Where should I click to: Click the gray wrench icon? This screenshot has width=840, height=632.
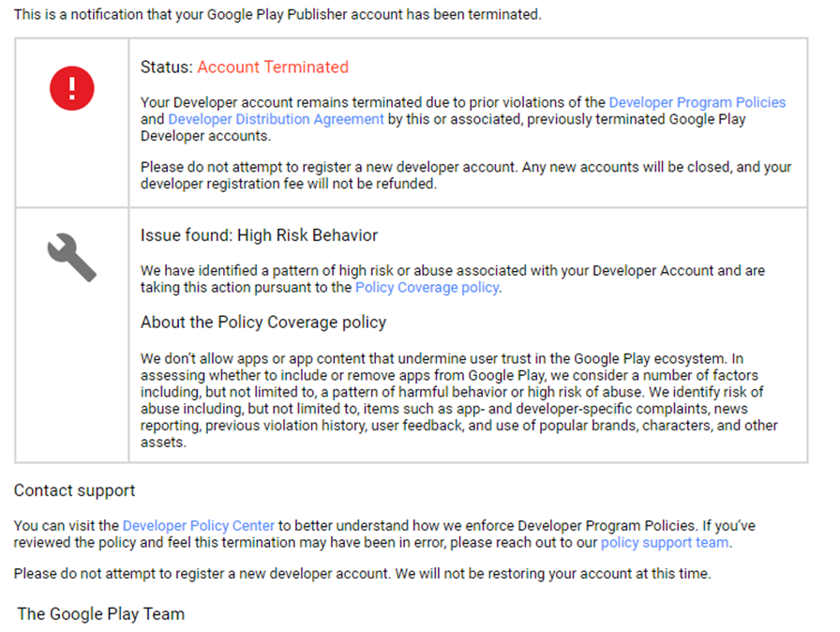(72, 257)
